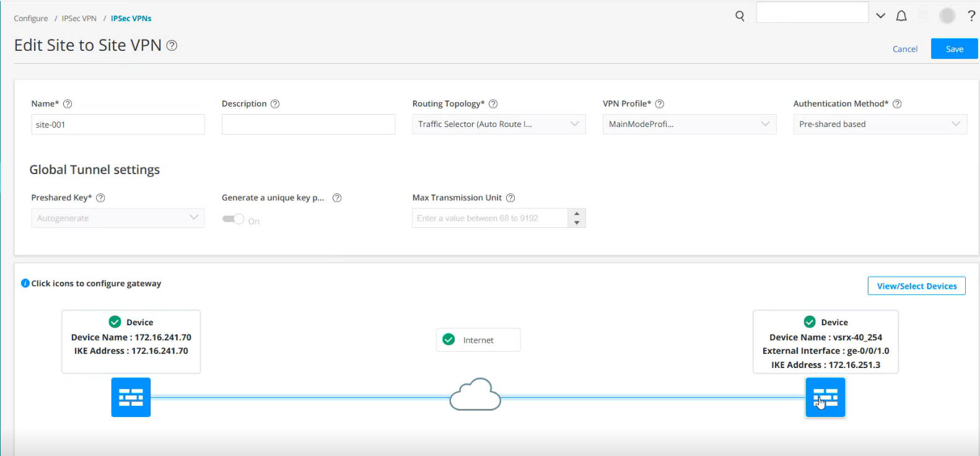Click 'IKE Address : 172.16.241.70' text
Viewport: 980px width, 456px height.
click(131, 351)
